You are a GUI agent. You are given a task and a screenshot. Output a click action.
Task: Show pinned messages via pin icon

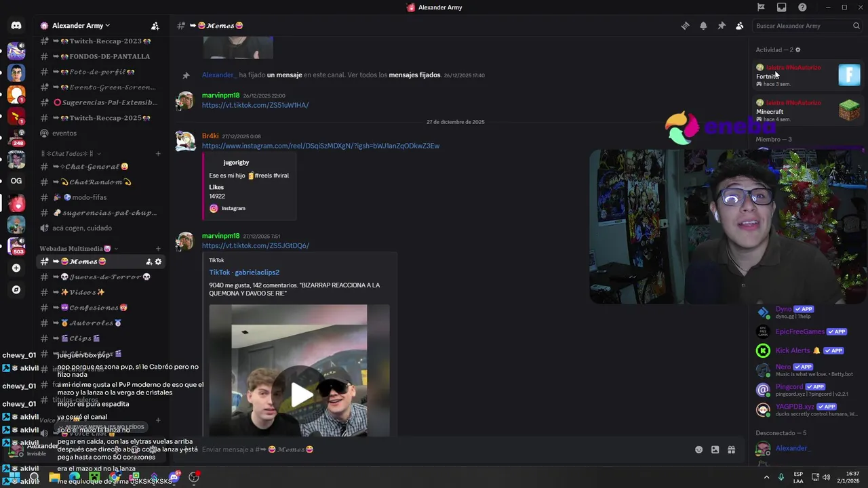[722, 26]
